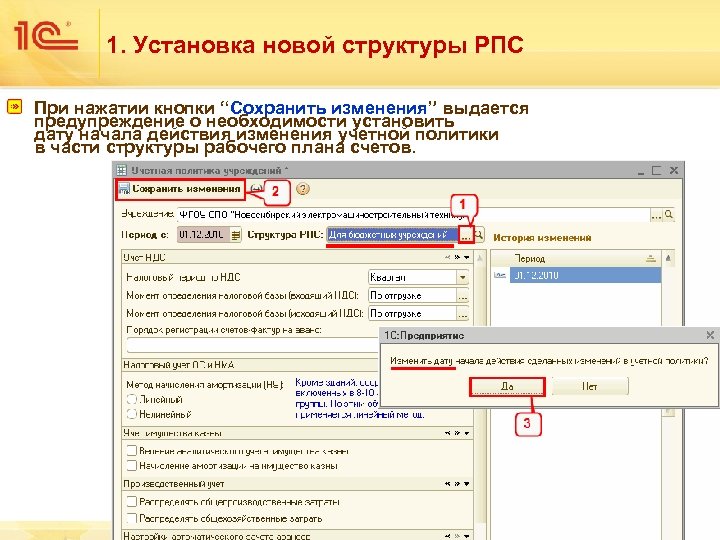
Task: Open ellipsis for исходящий НДС tax base moment
Action: (462, 314)
